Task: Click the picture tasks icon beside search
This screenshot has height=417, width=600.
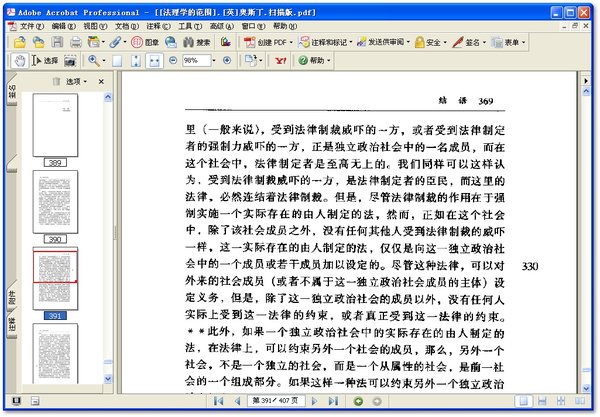Action: point(225,42)
